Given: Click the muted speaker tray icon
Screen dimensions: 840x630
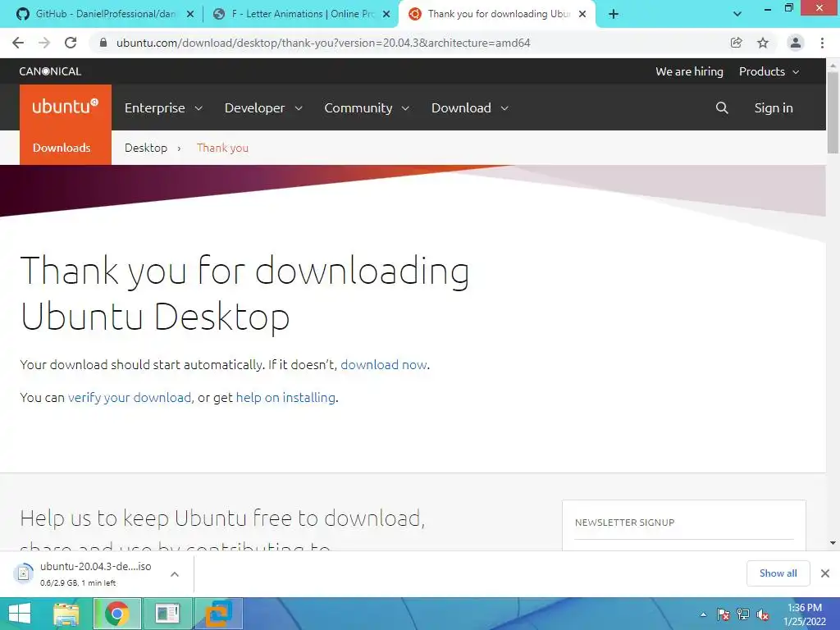Looking at the screenshot, I should coord(762,614).
